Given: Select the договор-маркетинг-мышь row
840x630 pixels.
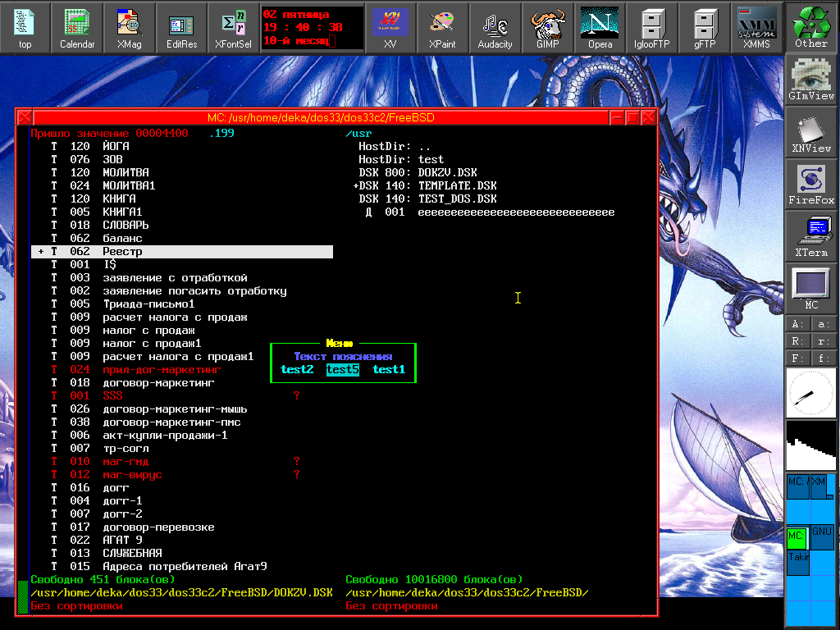Looking at the screenshot, I should tap(181, 409).
